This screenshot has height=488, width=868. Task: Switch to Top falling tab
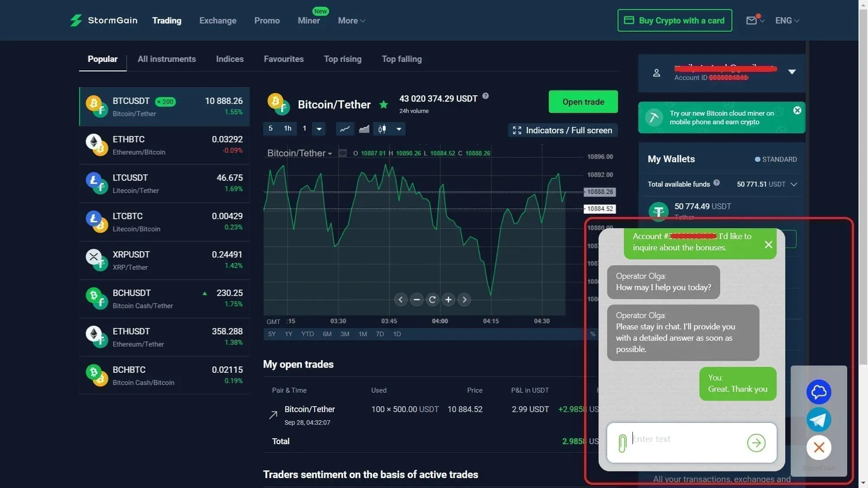pos(402,59)
